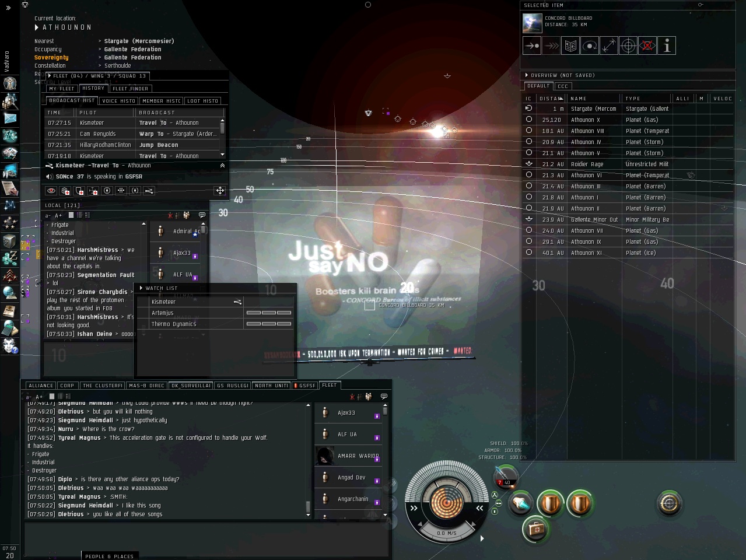The image size is (746, 560).
Task: Toggle medium slot rack overload button
Action: click(x=498, y=503)
